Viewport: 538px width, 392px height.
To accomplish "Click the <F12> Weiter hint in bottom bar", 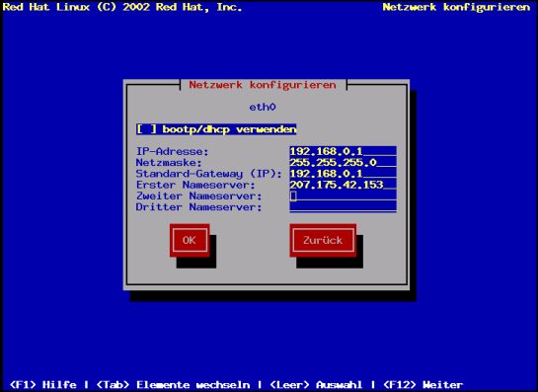I will tap(423, 385).
